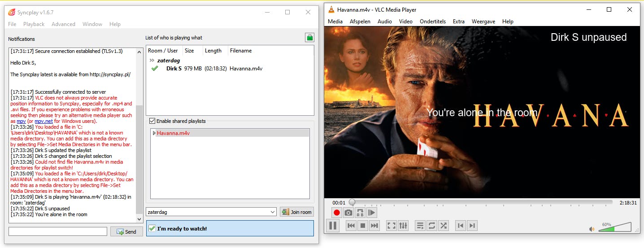Viewport: 644px width, 248px height.
Task: Sort by Room / User column header
Action: (164, 51)
